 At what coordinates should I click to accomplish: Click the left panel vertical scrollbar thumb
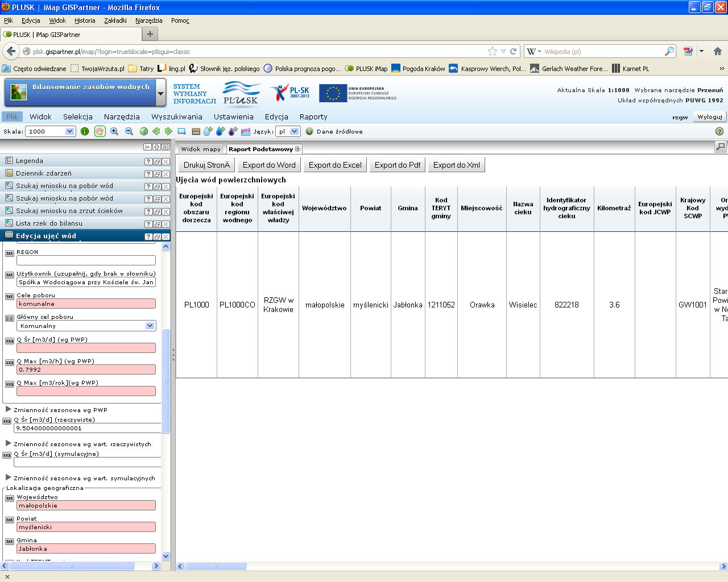pos(166,381)
